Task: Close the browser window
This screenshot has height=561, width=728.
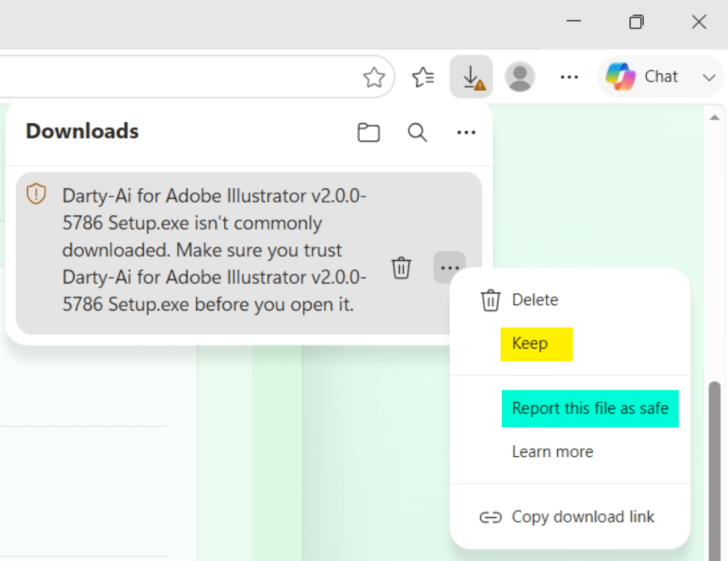Action: click(699, 22)
